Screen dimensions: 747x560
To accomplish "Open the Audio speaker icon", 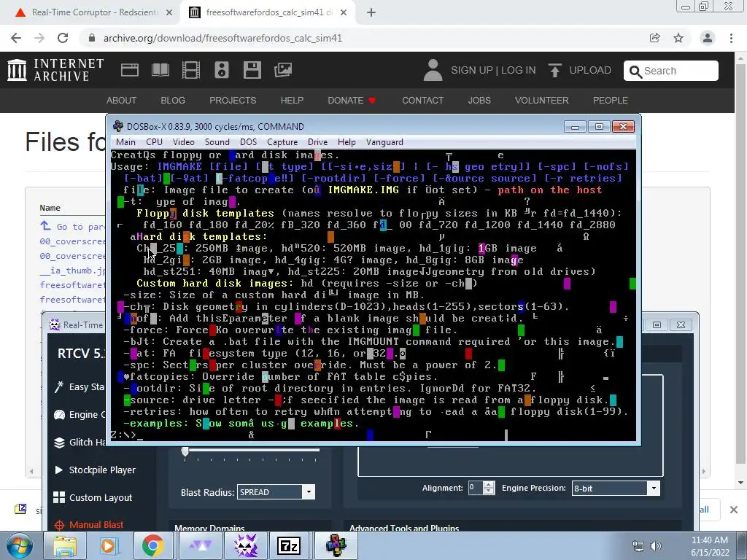I will click(222, 70).
